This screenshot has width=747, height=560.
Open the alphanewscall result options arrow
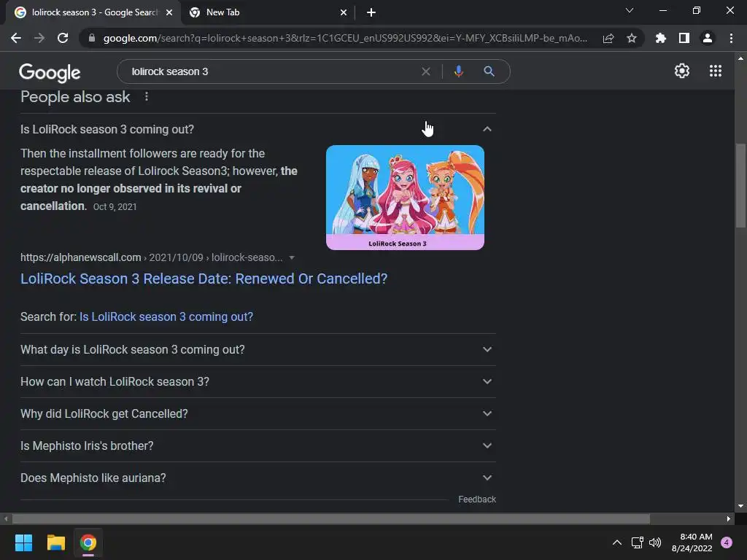pyautogui.click(x=292, y=257)
